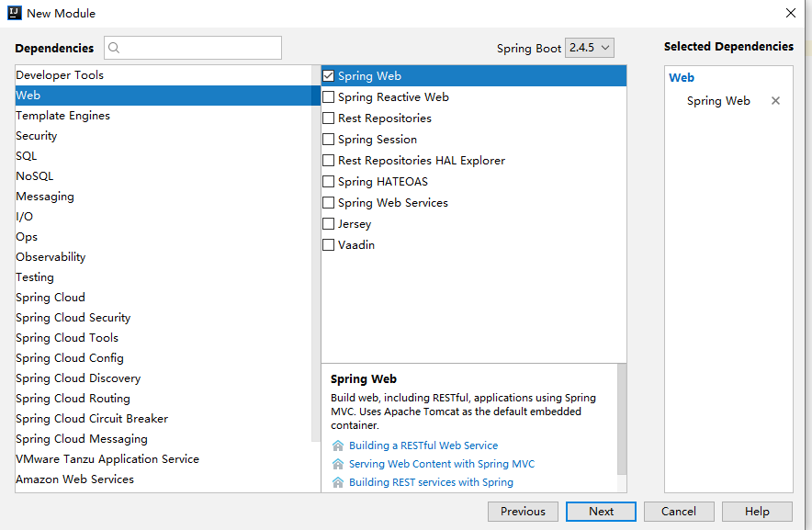Screen dimensions: 812x530
Task: Open Spring Cloud Messaging category
Action: (164, 439)
